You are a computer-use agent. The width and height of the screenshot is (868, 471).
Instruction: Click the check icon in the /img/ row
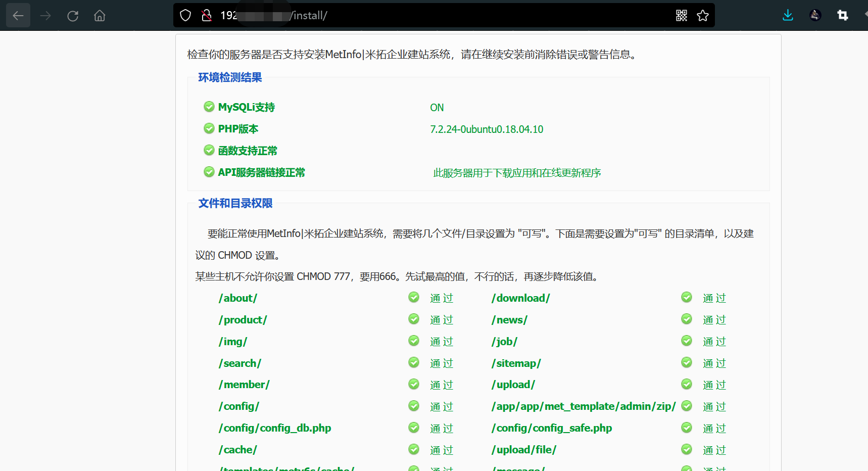point(414,341)
